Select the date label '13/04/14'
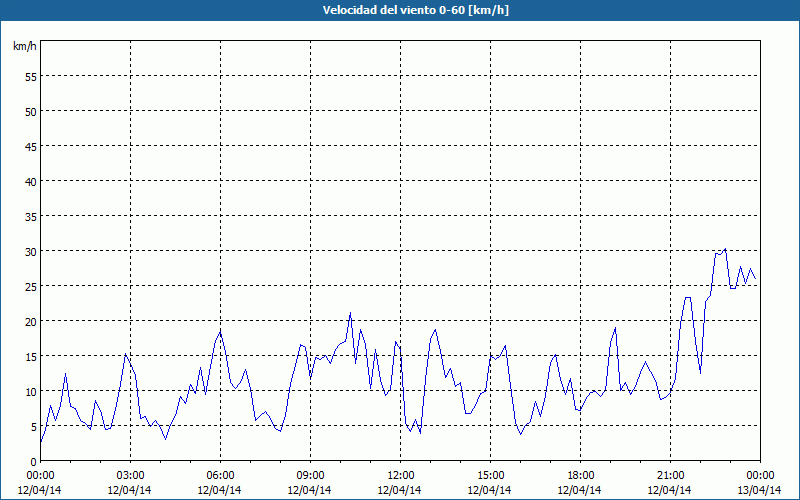The image size is (800, 500). coord(759,490)
